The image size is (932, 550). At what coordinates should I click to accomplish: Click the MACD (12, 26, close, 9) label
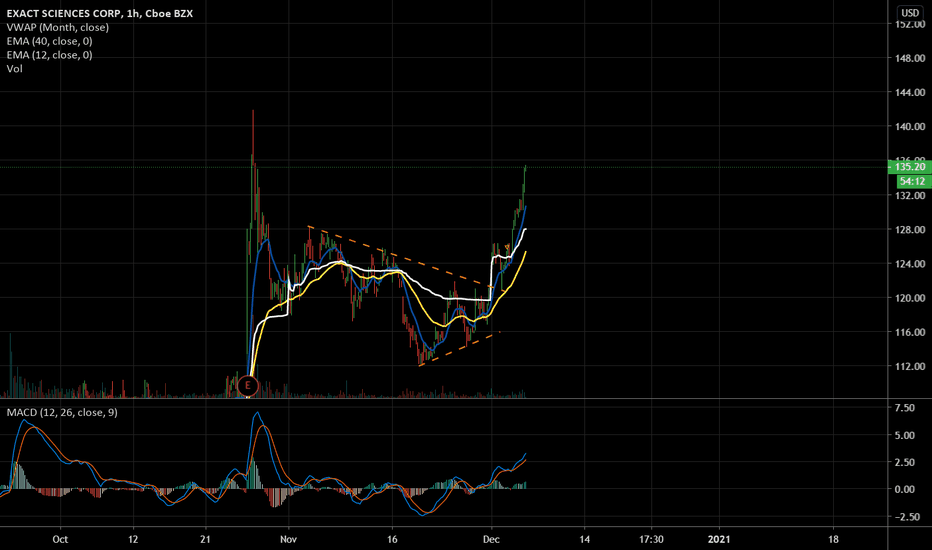[62, 412]
